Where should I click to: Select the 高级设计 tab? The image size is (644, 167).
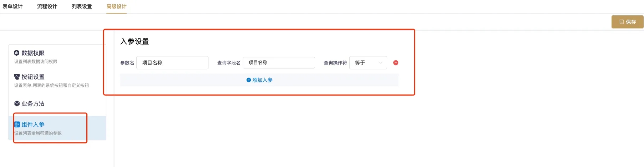pos(116,6)
